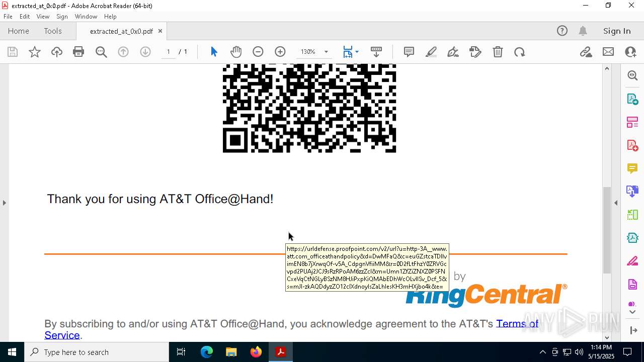Show more tools chevron in sidebar
Viewport: 644px width, 362px height.
click(x=632, y=312)
